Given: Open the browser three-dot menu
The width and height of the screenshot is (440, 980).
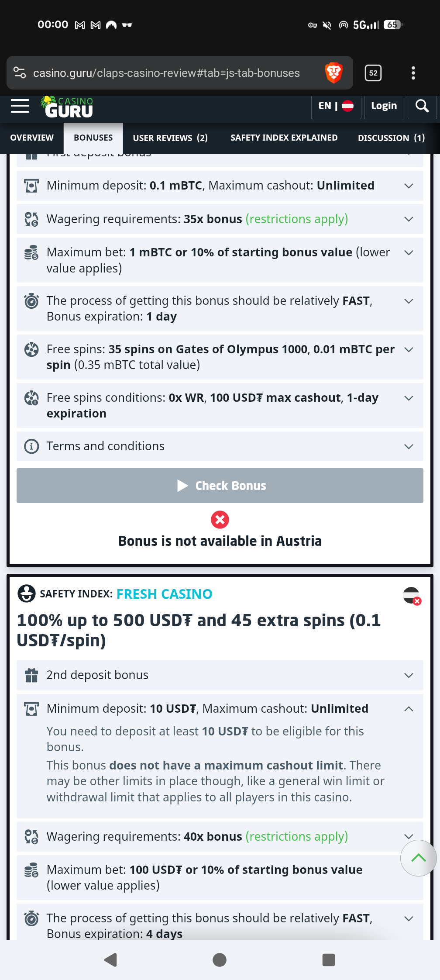Looking at the screenshot, I should [413, 73].
